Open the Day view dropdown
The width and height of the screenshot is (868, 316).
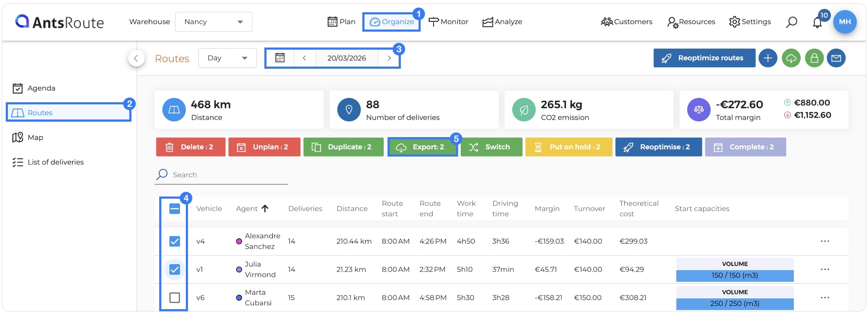[x=227, y=58]
